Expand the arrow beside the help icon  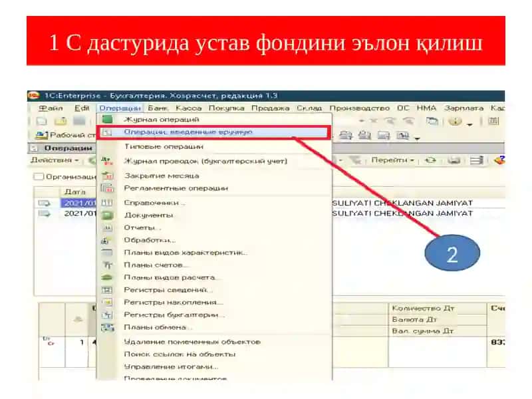pyautogui.click(x=469, y=124)
